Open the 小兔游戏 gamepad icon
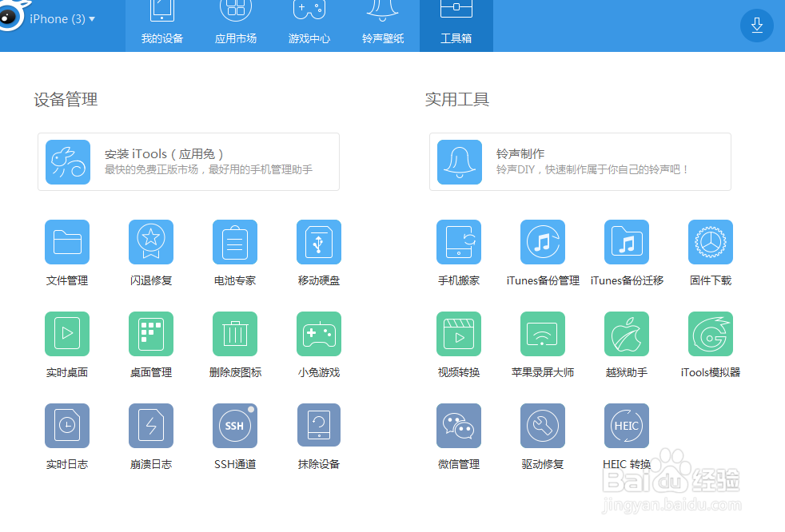The width and height of the screenshot is (785, 532). click(319, 334)
